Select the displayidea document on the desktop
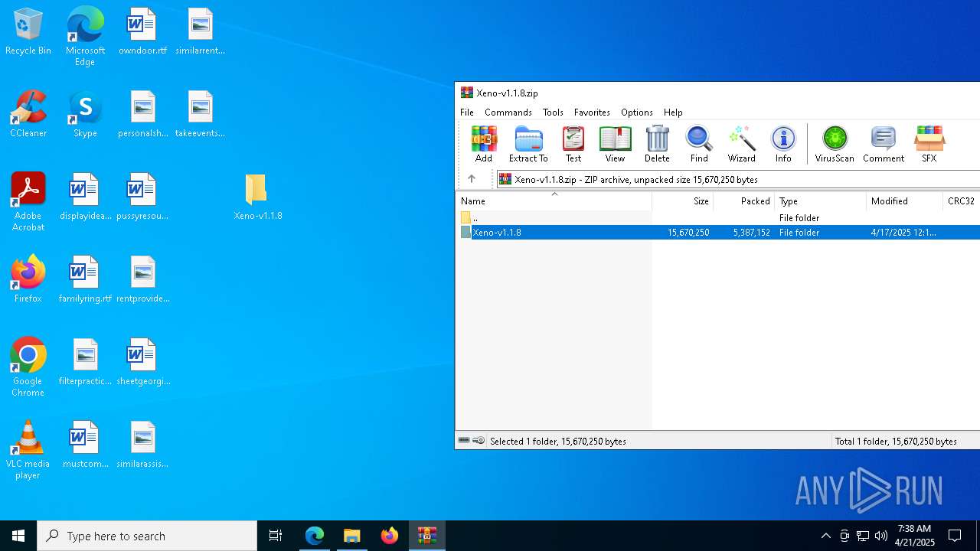This screenshot has width=980, height=551. [x=85, y=197]
